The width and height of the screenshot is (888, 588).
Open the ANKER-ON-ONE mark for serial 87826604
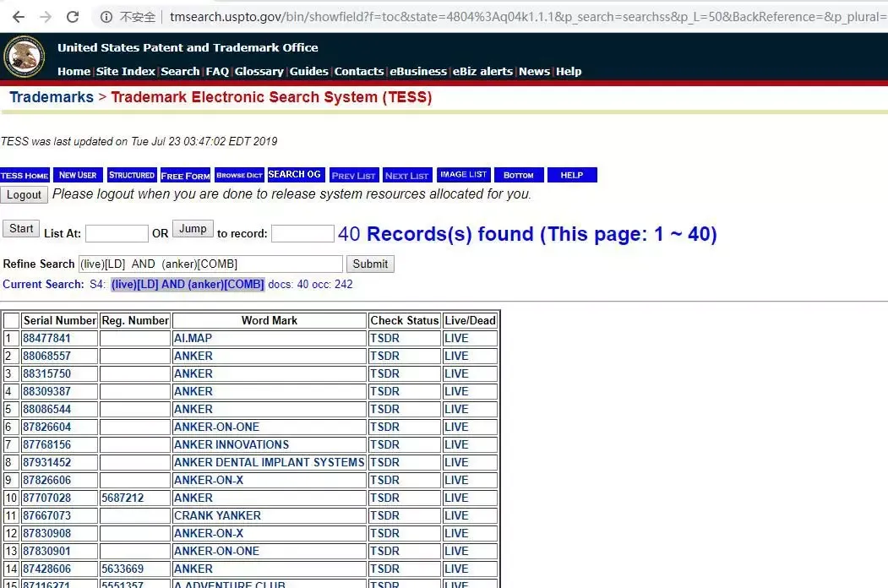[216, 427]
